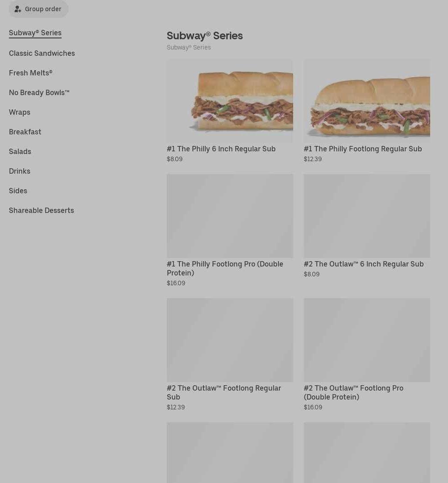Go to No Bready Bowls category
Image resolution: width=448 pixels, height=483 pixels.
39,93
